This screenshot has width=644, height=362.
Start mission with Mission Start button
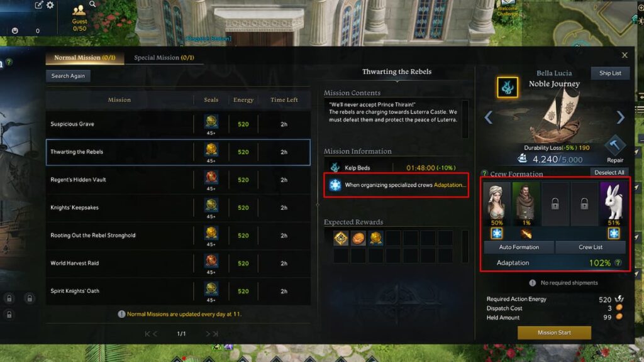pyautogui.click(x=554, y=332)
